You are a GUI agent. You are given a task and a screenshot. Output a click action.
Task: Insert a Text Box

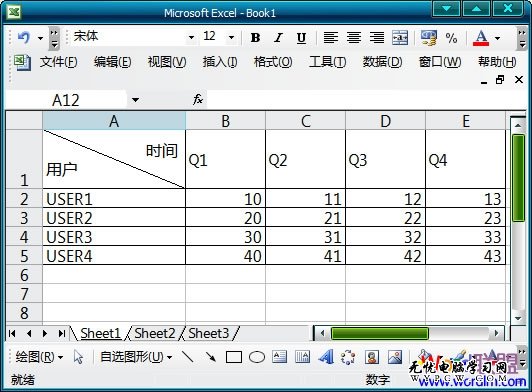coord(280,357)
